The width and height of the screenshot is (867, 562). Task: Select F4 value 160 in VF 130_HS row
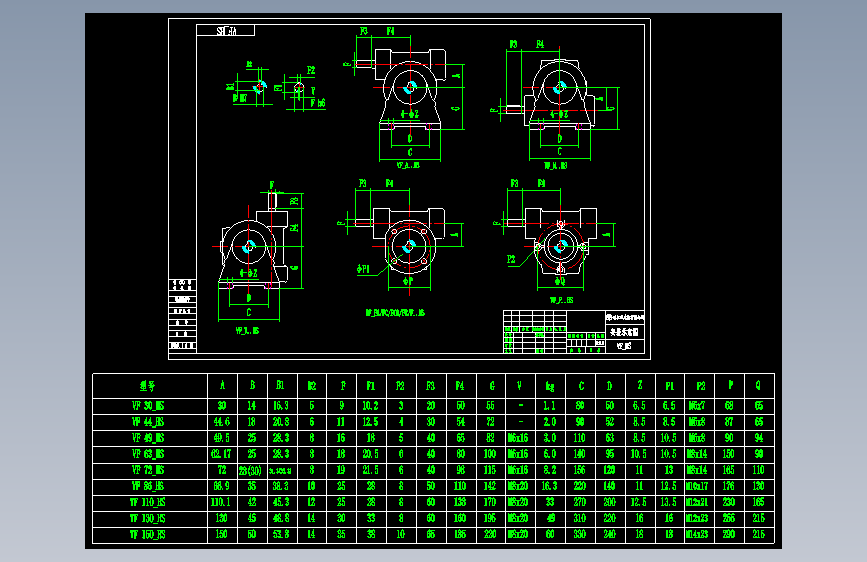pyautogui.click(x=460, y=518)
